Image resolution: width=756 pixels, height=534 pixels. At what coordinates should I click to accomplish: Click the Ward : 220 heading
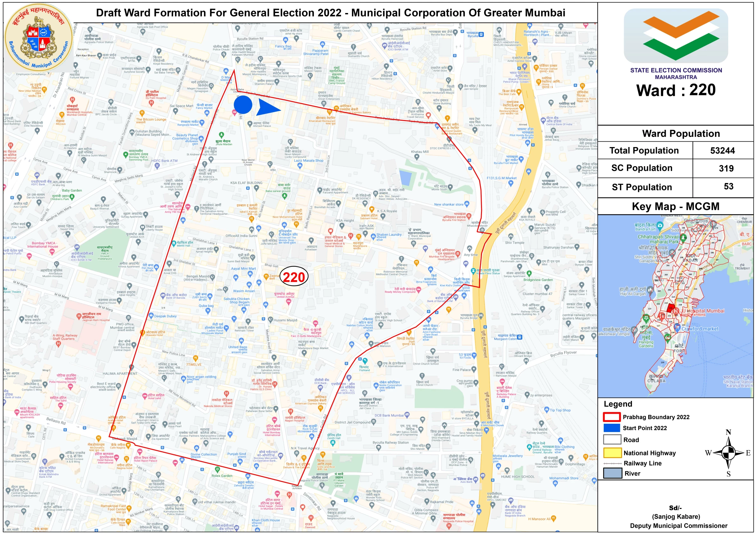pos(676,90)
